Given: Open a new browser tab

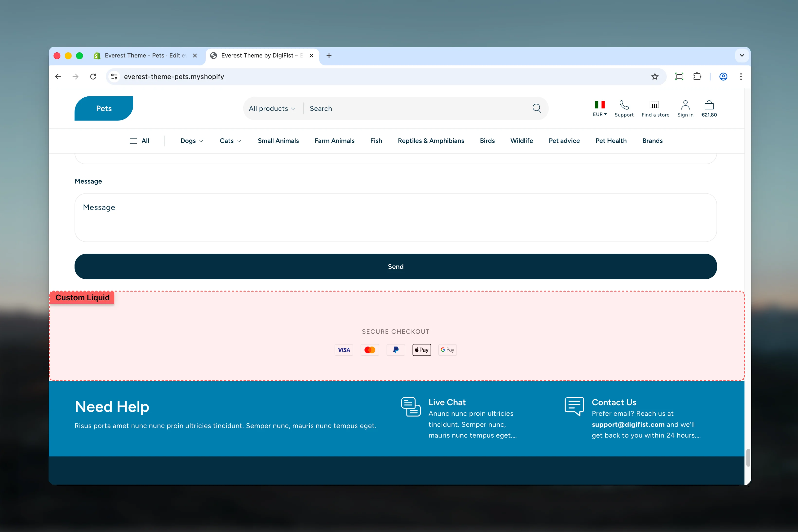Looking at the screenshot, I should pos(329,56).
